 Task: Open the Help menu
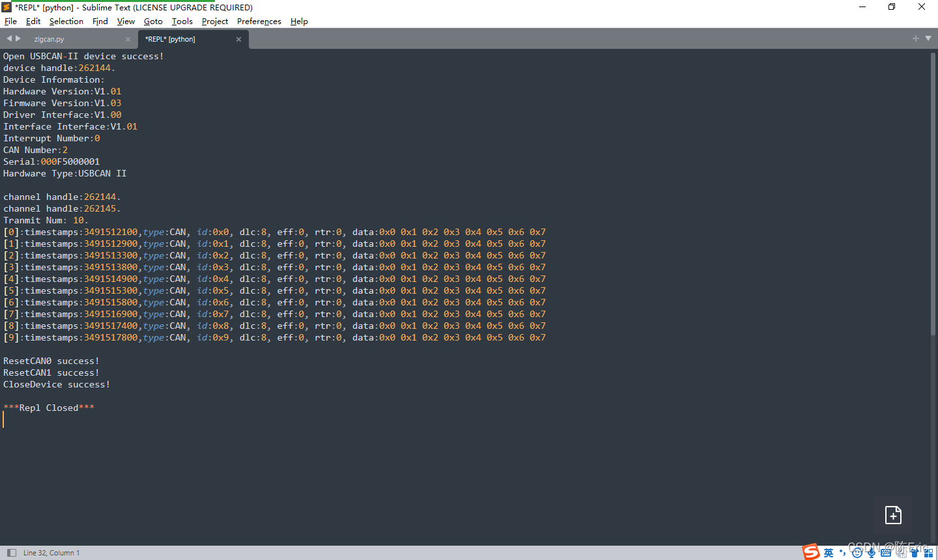click(299, 21)
